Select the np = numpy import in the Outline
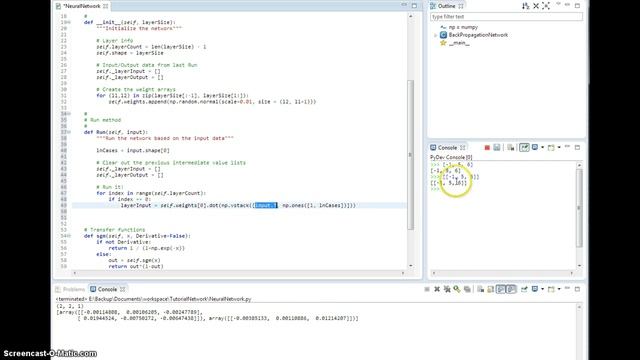This screenshot has width=640, height=360. point(463,27)
